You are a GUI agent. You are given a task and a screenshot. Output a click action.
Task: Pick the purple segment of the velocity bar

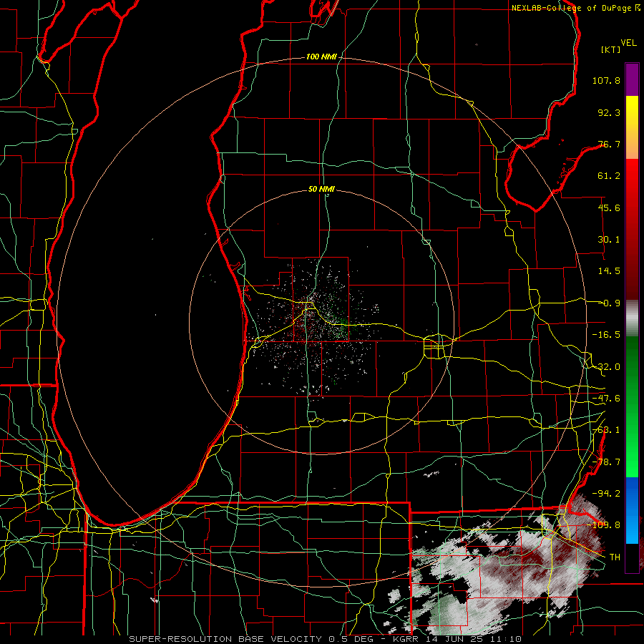point(632,79)
